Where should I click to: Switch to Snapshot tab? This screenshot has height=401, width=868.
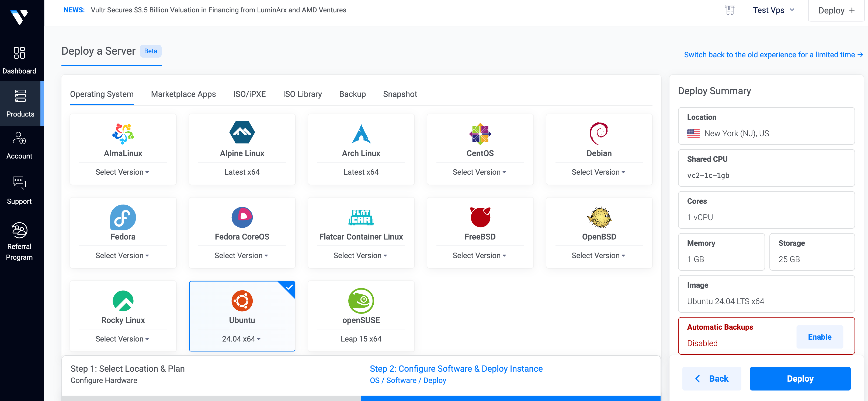click(x=400, y=94)
